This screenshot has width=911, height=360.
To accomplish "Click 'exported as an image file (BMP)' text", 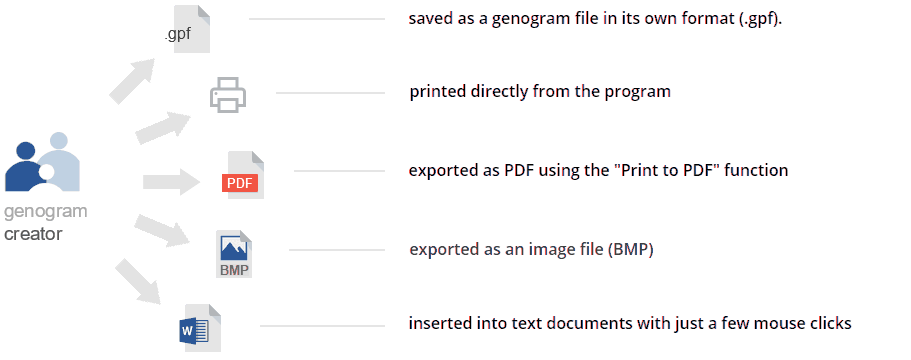I will point(532,250).
